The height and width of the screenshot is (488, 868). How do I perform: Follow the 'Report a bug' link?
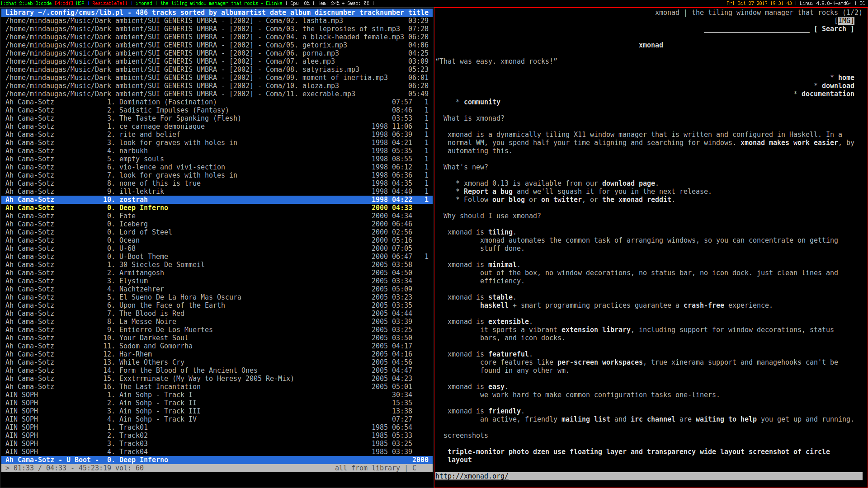[488, 192]
